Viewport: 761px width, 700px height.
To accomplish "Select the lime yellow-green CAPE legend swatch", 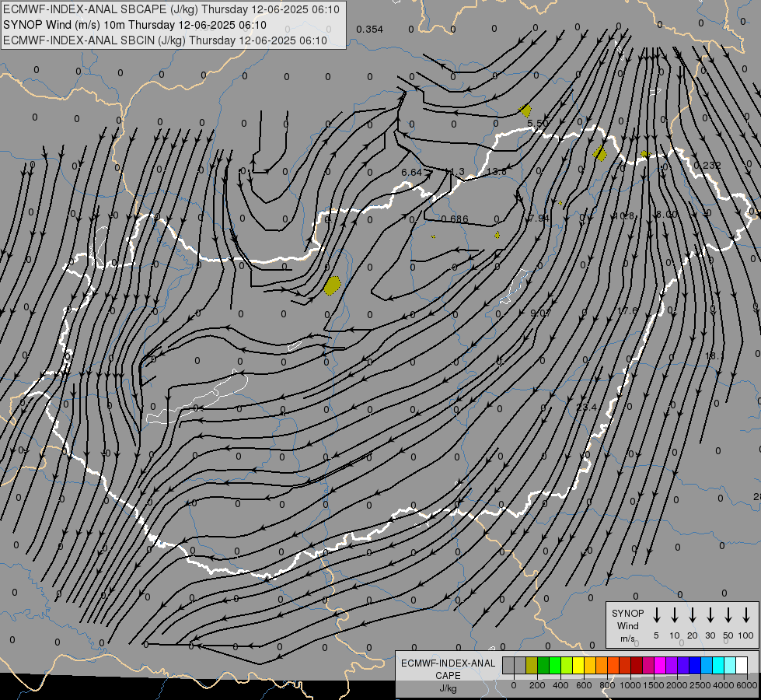I will pyautogui.click(x=567, y=665).
